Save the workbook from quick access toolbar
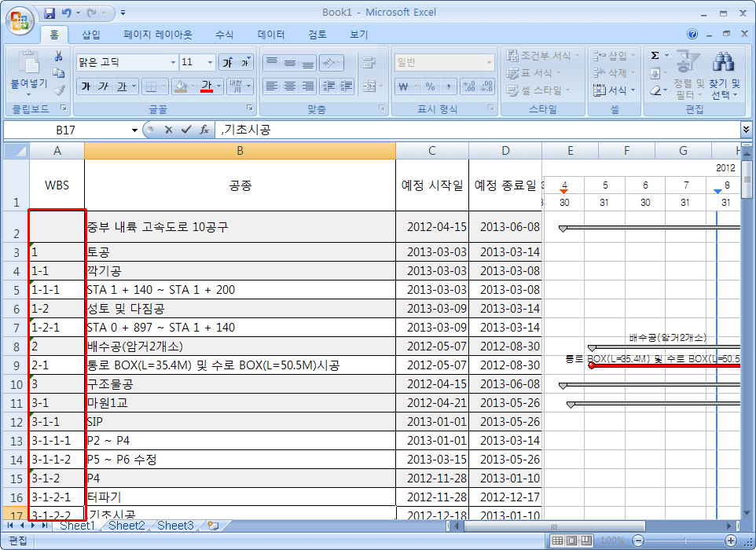This screenshot has height=550, width=756. (x=50, y=13)
